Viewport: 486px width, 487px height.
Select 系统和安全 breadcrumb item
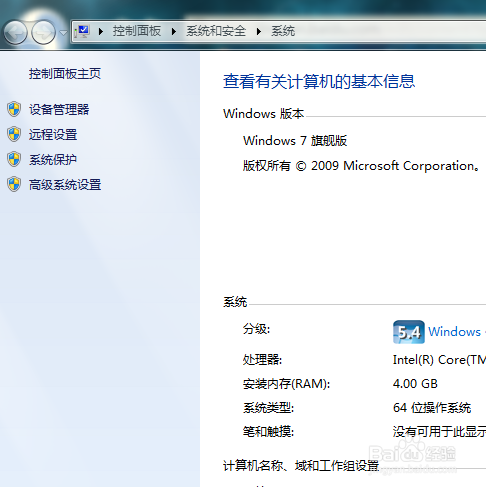click(216, 31)
